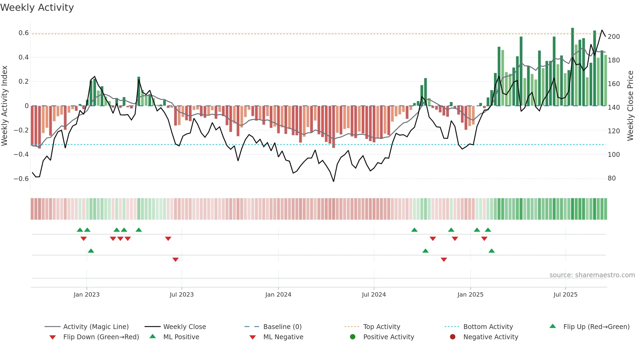Click the 'Weekly Close Price' axis title

[630, 106]
